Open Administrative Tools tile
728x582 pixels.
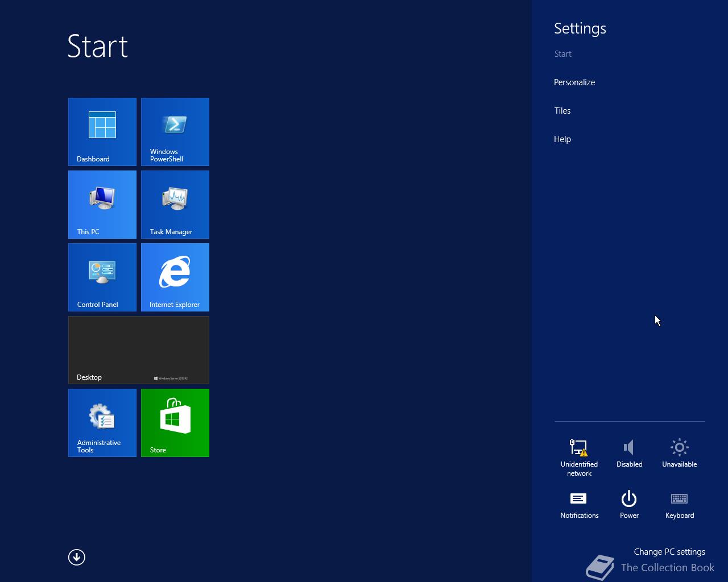point(102,423)
